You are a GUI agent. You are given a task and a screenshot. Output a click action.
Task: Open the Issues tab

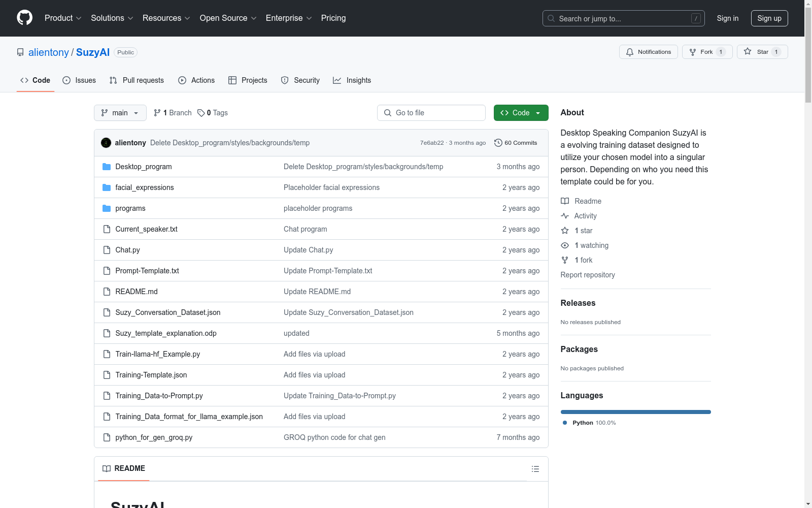(x=79, y=80)
